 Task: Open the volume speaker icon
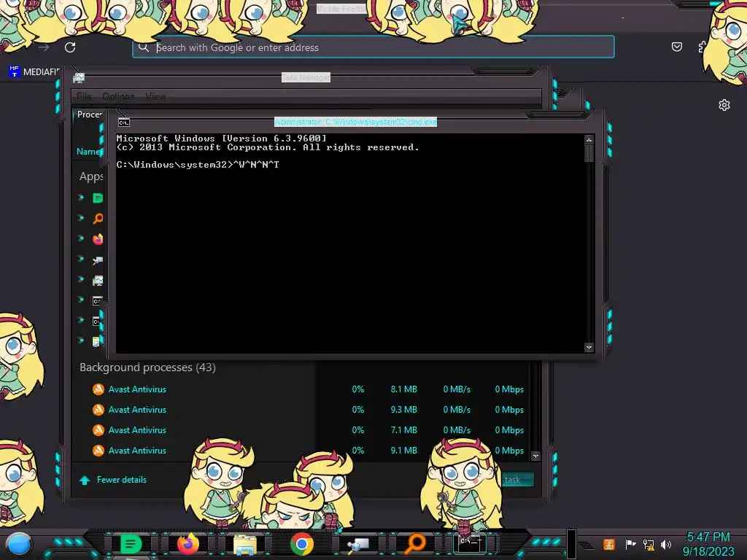coord(666,544)
